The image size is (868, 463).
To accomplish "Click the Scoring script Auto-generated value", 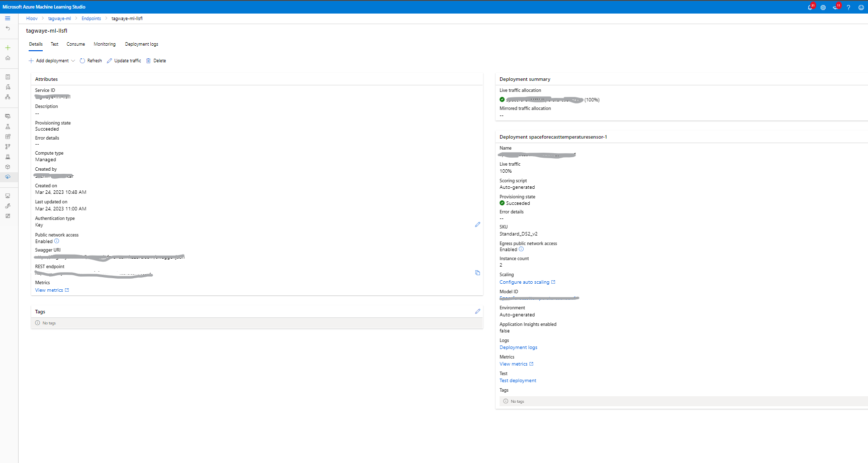I will pos(517,187).
